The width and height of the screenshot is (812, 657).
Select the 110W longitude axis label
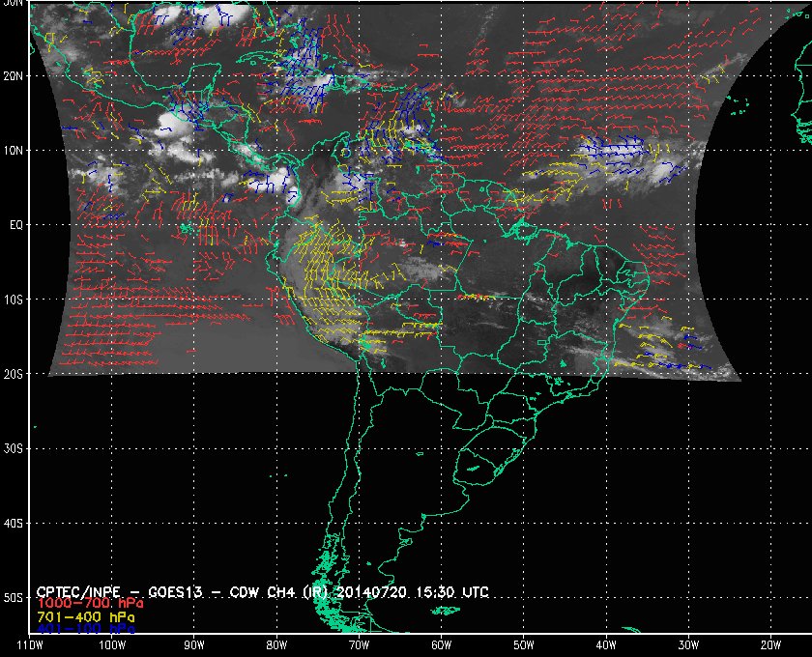click(x=30, y=644)
